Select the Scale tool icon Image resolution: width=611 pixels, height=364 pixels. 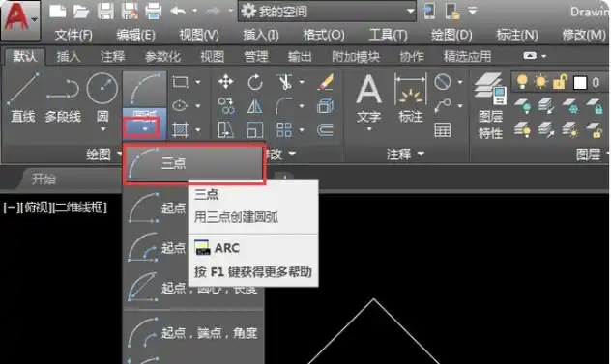pos(255,130)
